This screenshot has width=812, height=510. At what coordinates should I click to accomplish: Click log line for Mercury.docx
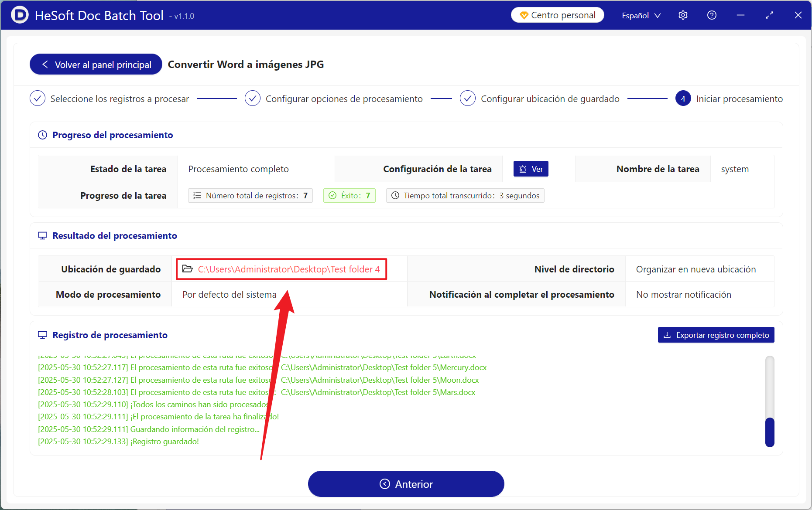(262, 367)
